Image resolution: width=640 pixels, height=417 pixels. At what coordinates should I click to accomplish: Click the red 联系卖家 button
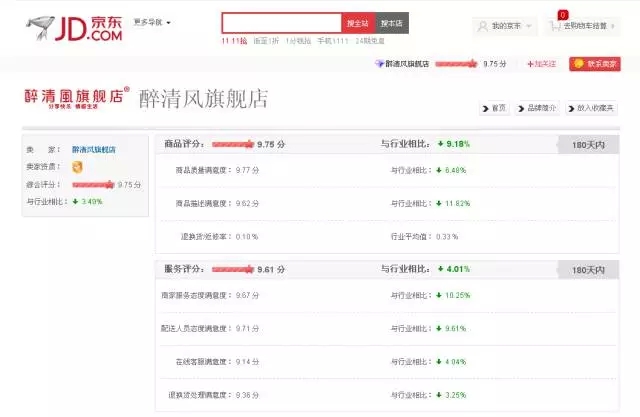click(595, 64)
